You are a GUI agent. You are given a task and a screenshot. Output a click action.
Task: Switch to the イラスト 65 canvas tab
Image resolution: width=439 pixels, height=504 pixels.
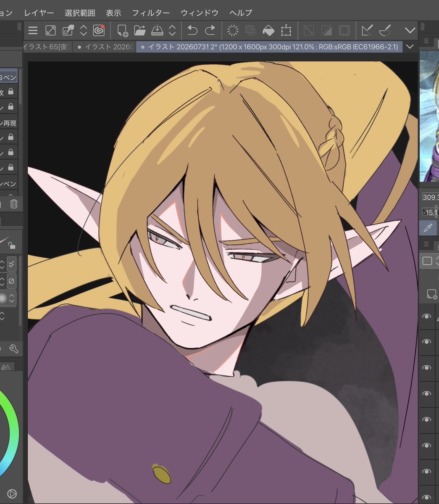(47, 47)
